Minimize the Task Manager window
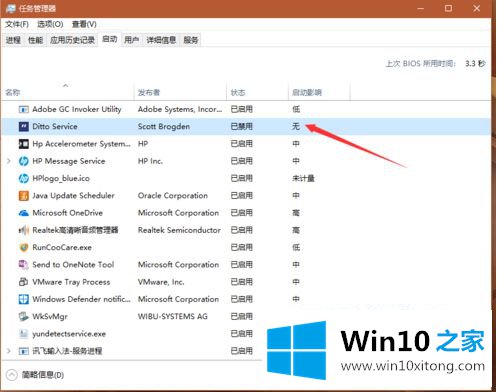497x392 pixels. [421, 8]
